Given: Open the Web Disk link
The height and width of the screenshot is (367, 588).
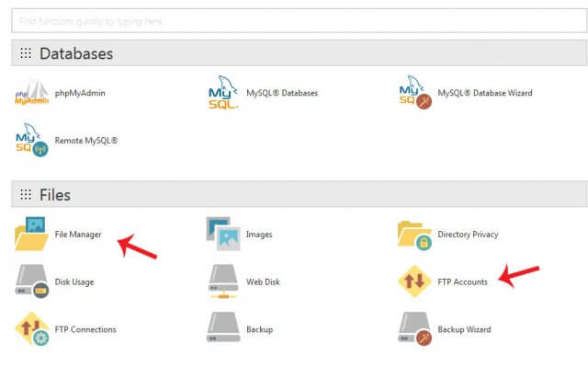Looking at the screenshot, I should (x=264, y=281).
